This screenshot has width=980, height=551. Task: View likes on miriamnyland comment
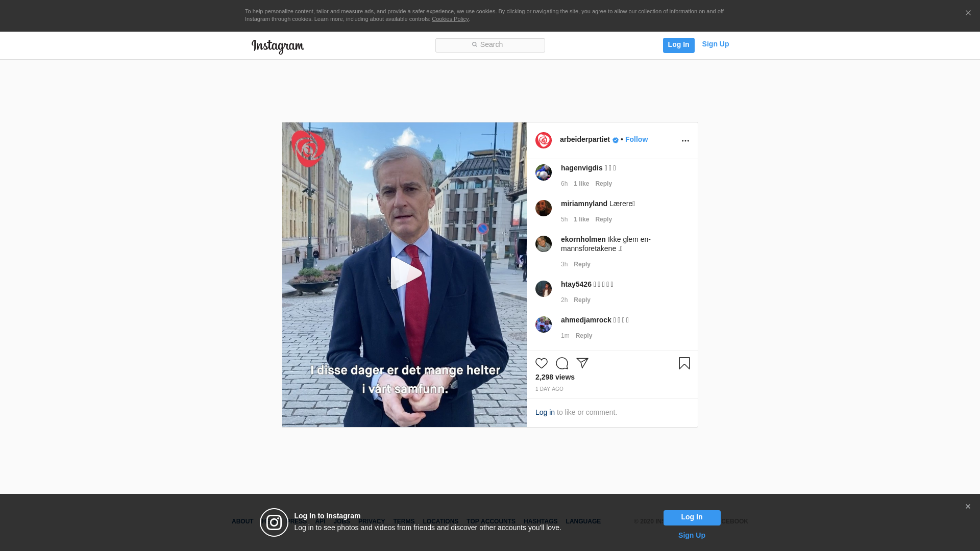coord(581,219)
